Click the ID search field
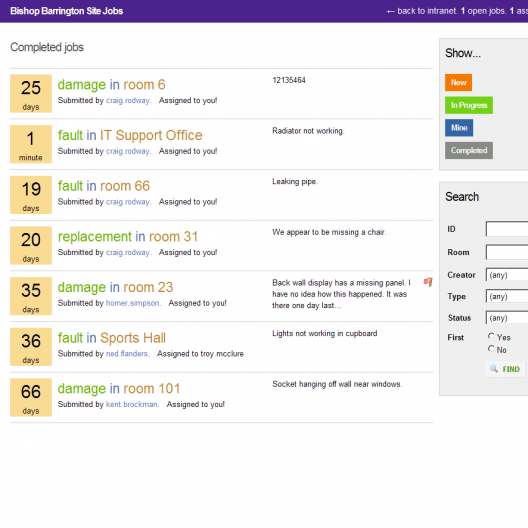The image size is (528, 528). pyautogui.click(x=507, y=229)
